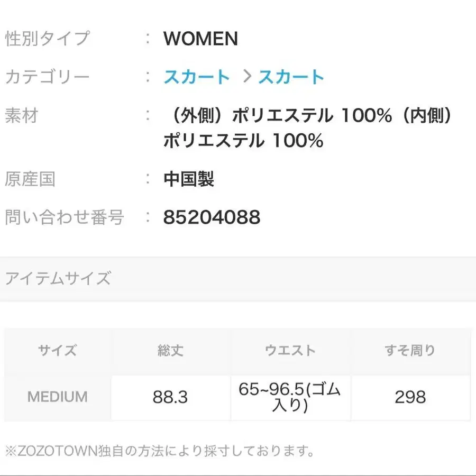Open the second スカート subcategory link
This screenshot has height=476, width=476.
[290, 77]
